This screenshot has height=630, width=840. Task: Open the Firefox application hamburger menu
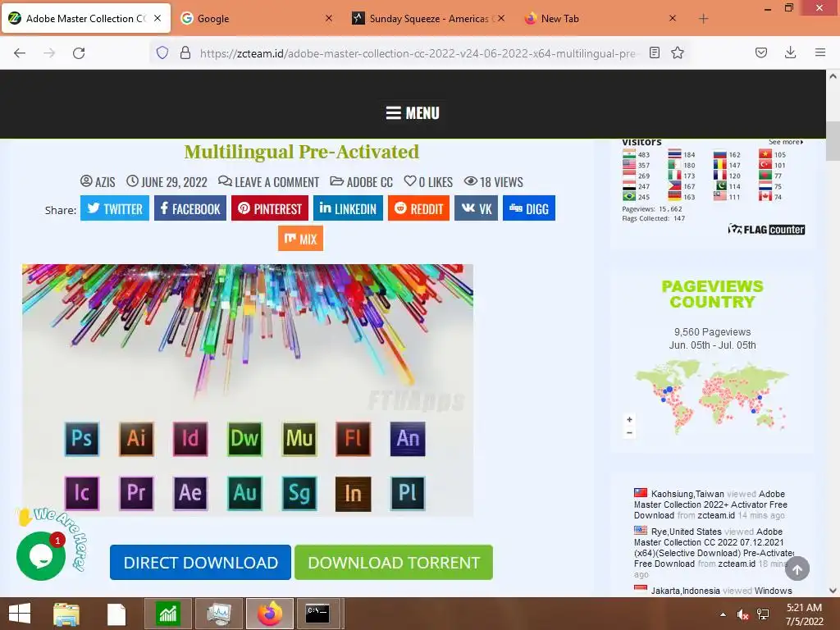(819, 52)
